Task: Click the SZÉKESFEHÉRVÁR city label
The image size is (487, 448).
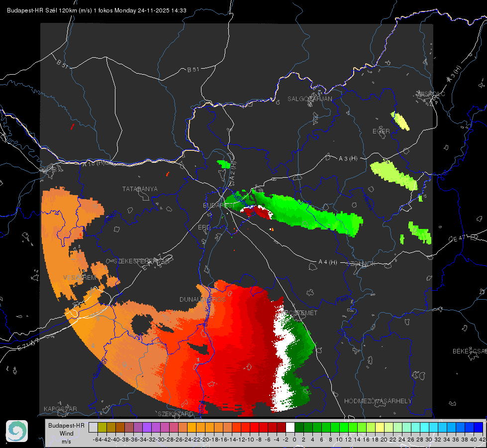Action: 141,261
